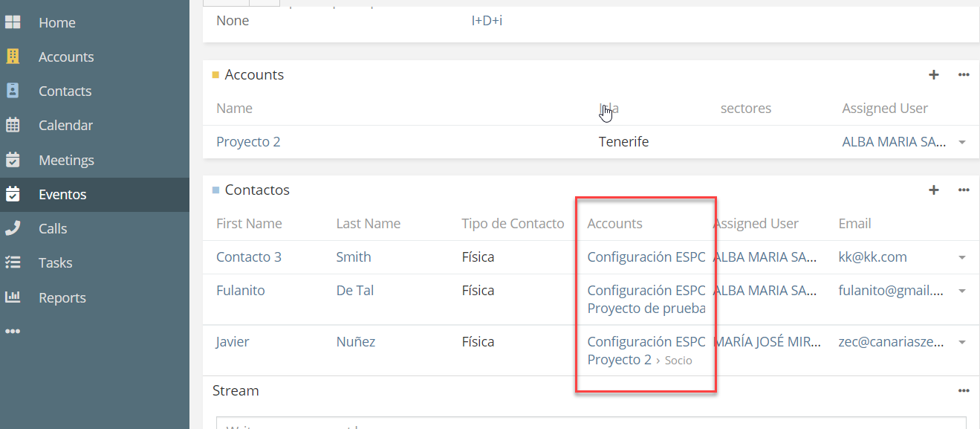
Task: Open row dropdown for Contacto 3
Action: pos(962,257)
